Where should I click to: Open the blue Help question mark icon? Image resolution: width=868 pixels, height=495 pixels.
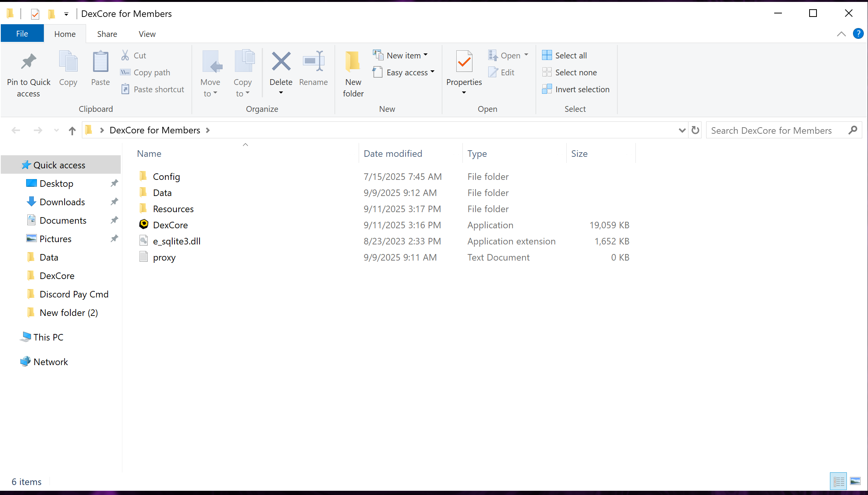click(x=858, y=34)
